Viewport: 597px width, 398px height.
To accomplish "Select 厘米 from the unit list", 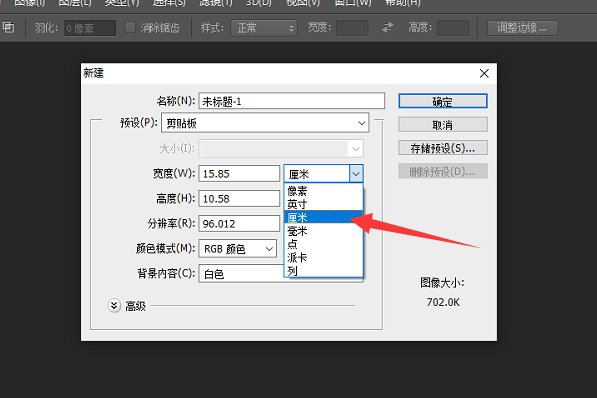I will [324, 217].
